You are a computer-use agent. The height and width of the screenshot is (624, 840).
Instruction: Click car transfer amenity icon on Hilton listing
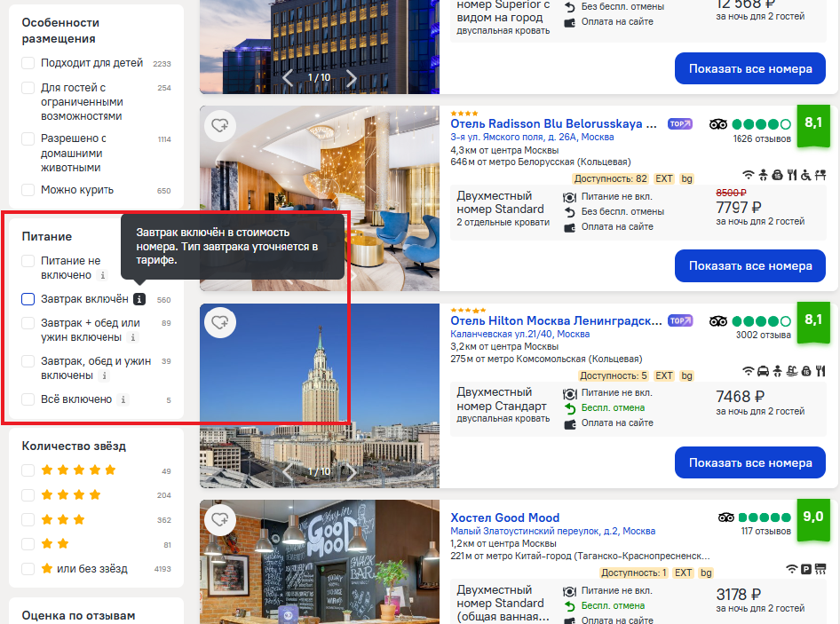click(763, 371)
